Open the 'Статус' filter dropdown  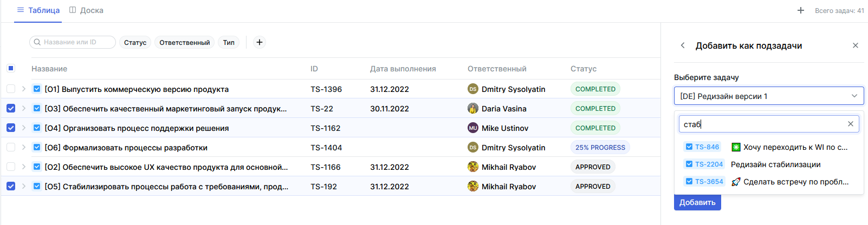point(135,42)
